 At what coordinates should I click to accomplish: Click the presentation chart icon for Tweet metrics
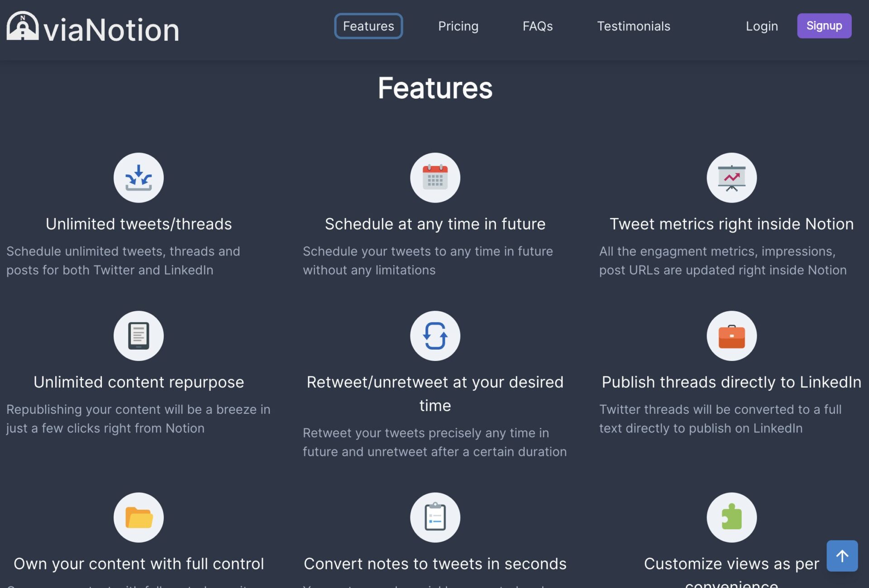click(x=731, y=178)
